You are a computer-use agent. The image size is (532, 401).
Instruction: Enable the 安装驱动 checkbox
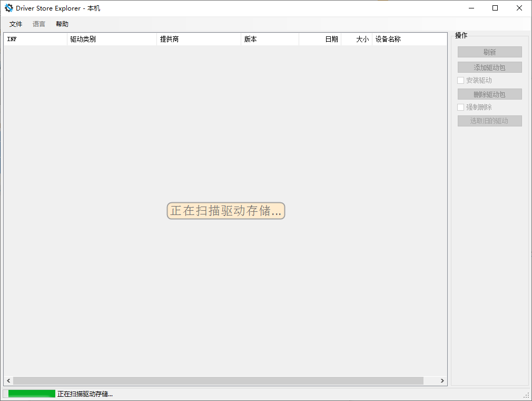[461, 81]
